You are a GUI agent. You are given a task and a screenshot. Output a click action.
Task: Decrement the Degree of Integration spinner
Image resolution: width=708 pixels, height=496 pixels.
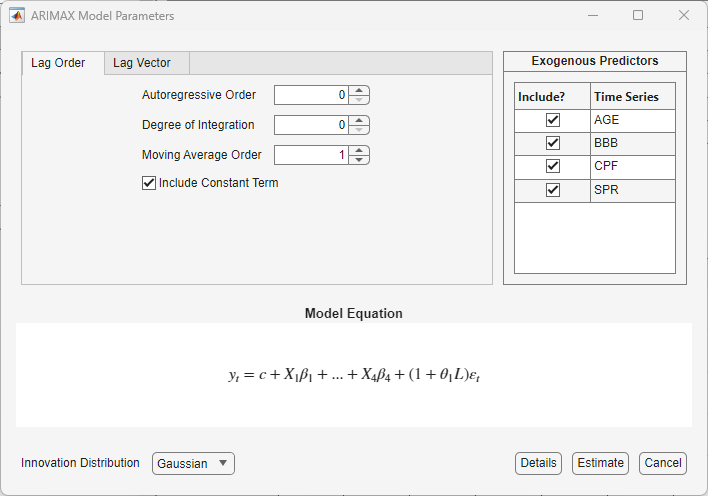click(x=360, y=130)
